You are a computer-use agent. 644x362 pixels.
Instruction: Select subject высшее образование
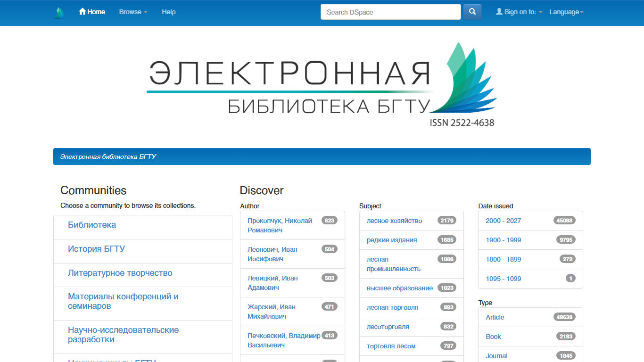[x=400, y=288]
